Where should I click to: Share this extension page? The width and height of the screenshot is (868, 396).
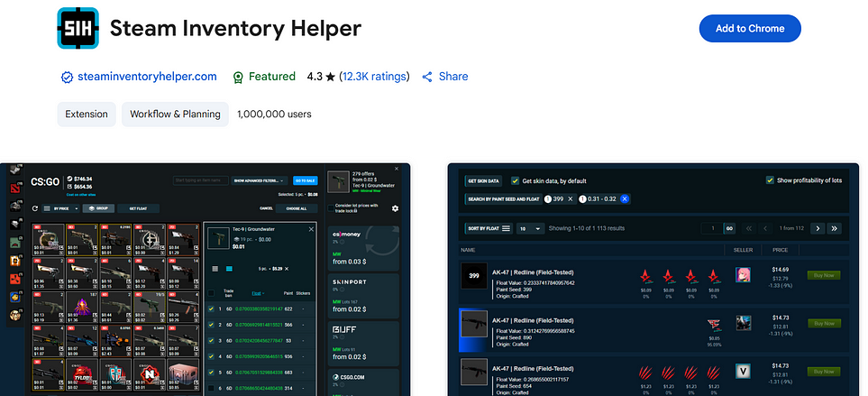click(x=445, y=77)
